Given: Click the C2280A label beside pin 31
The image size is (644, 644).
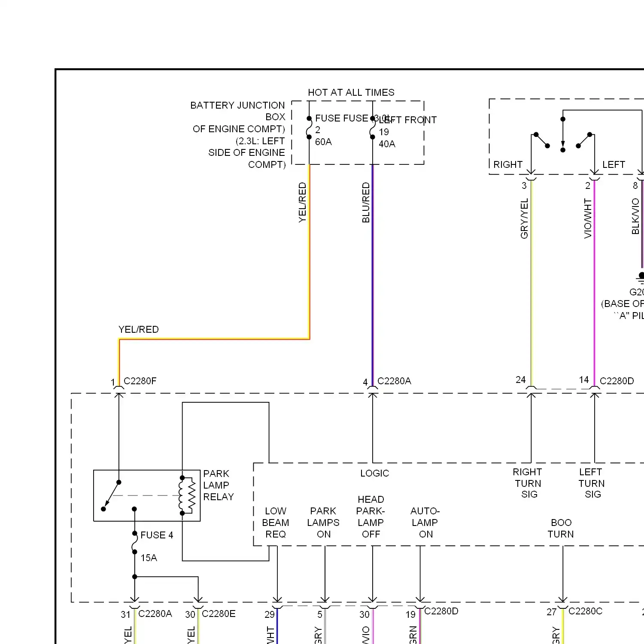Looking at the screenshot, I should [x=155, y=614].
